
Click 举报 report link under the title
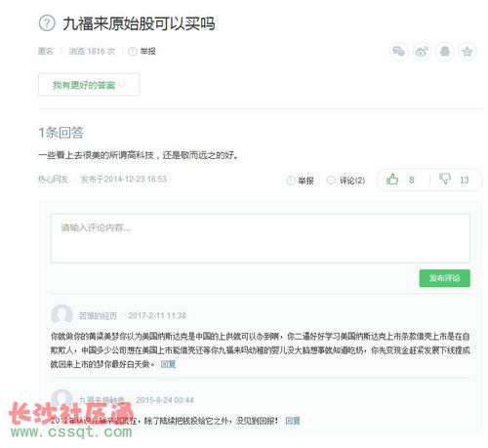coord(142,51)
